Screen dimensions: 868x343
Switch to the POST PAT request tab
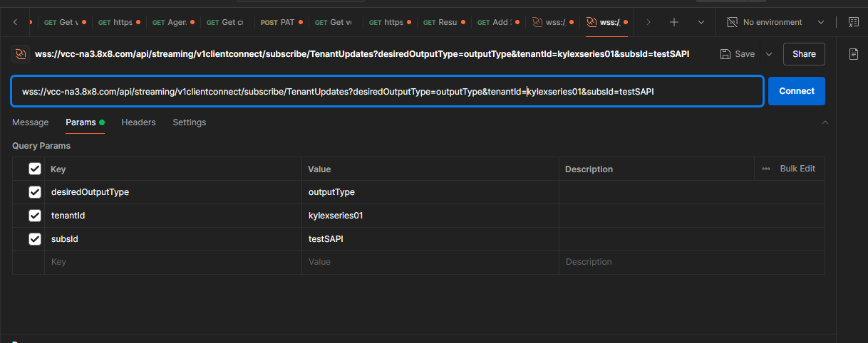pyautogui.click(x=282, y=22)
